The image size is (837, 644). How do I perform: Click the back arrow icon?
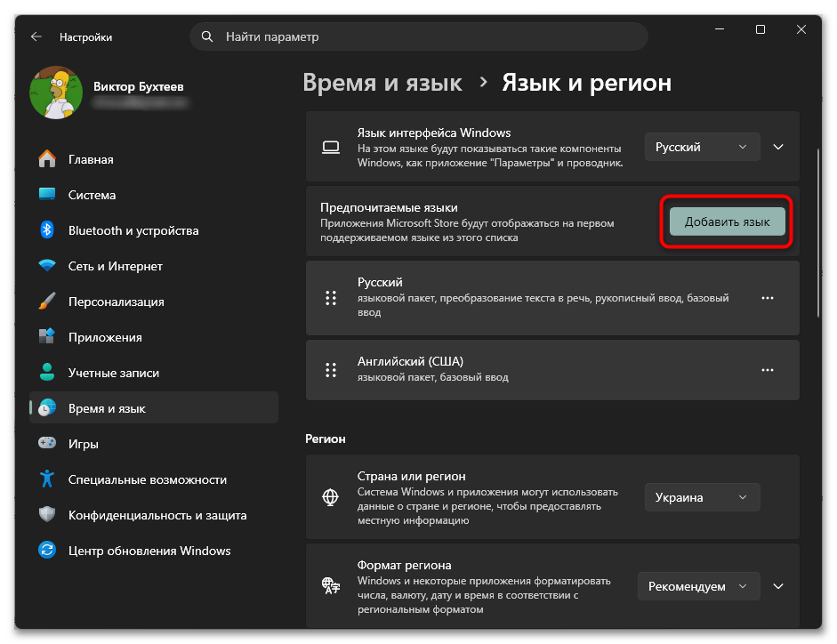pyautogui.click(x=36, y=36)
